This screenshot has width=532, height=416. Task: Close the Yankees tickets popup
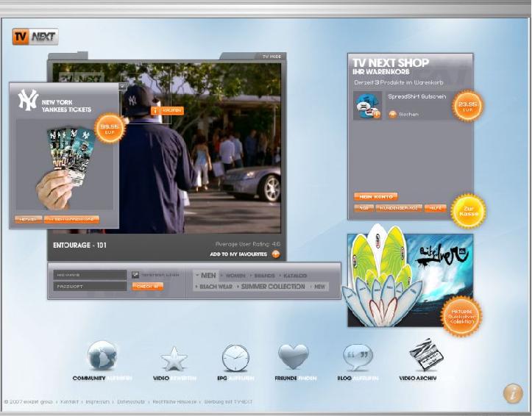point(122,87)
